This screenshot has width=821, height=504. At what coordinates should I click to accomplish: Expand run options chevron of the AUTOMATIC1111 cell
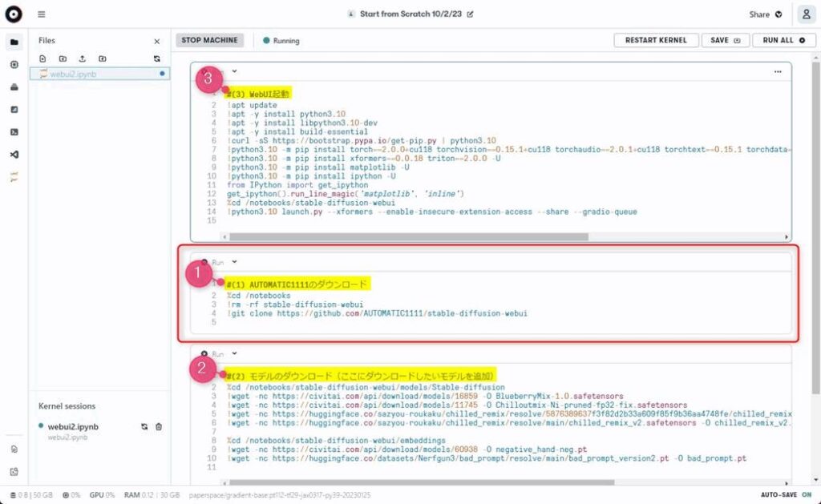click(235, 262)
